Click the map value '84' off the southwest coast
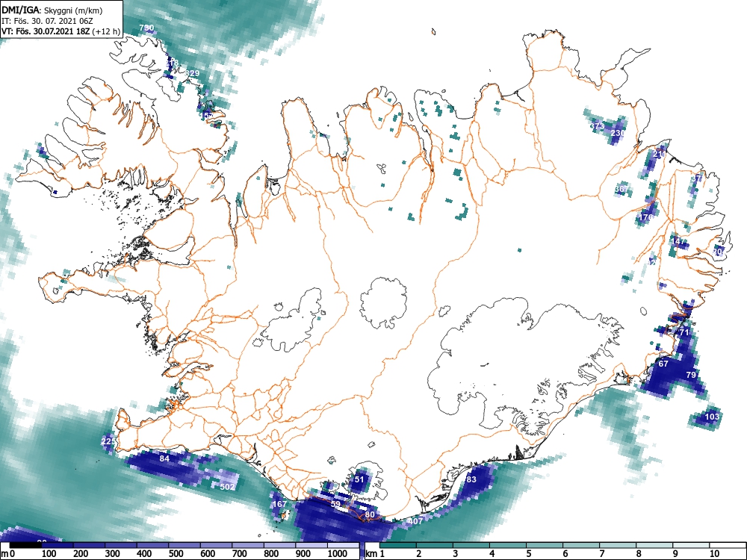Screen dimensions: 747x560 pos(164,458)
